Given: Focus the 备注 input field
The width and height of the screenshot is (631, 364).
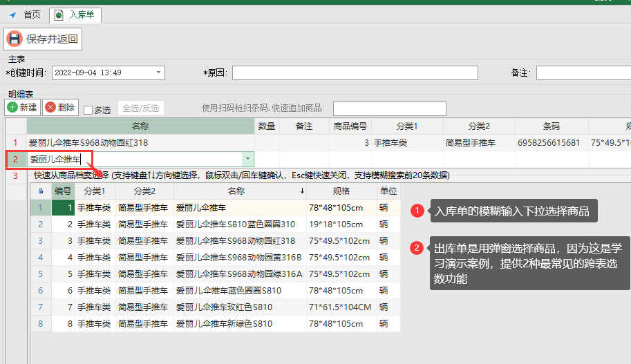Looking at the screenshot, I should click(x=583, y=73).
